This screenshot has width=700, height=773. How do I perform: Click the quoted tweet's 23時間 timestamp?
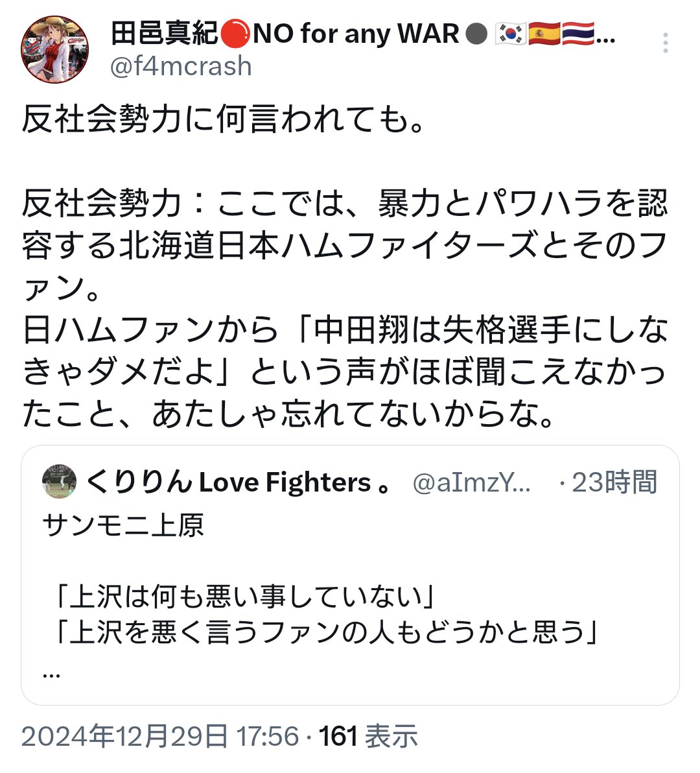[x=614, y=482]
